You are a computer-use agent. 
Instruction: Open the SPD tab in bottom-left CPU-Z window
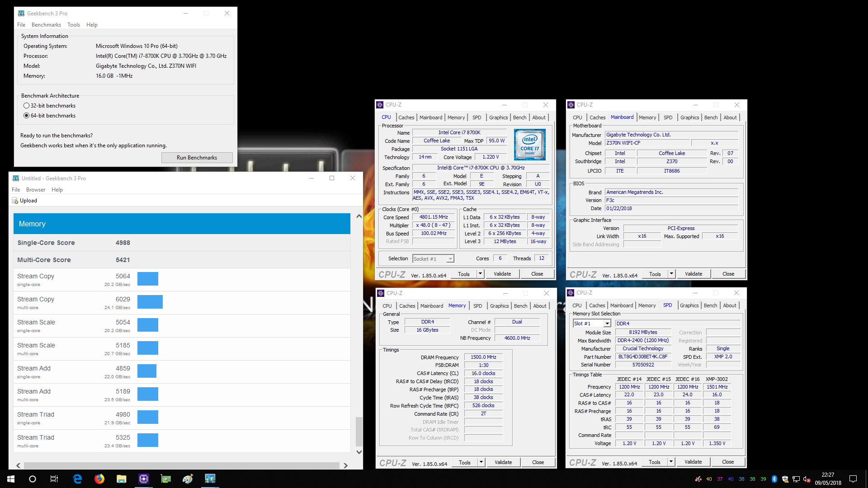point(477,306)
